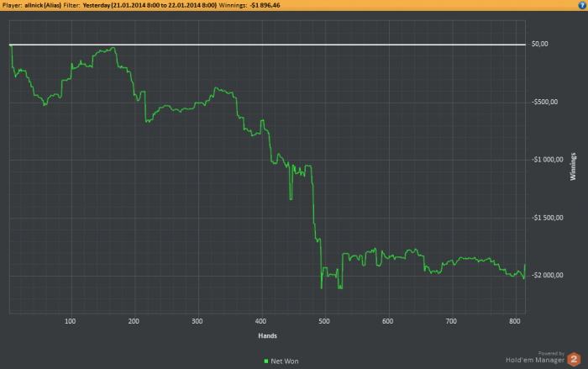
Task: Click the 500 hands axis tick label
Action: [x=324, y=321]
